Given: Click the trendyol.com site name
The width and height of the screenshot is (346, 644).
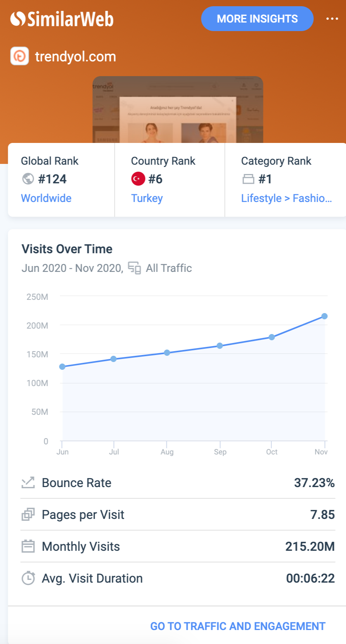Looking at the screenshot, I should [75, 57].
